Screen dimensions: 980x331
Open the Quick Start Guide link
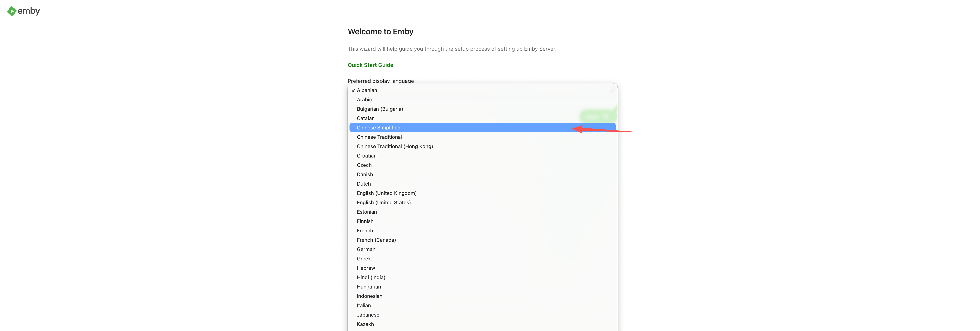point(370,65)
